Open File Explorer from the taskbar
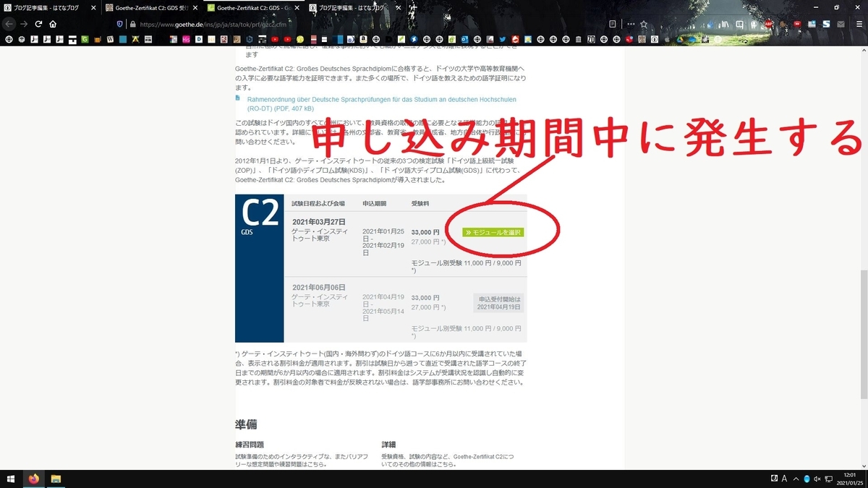The width and height of the screenshot is (868, 488). click(56, 479)
